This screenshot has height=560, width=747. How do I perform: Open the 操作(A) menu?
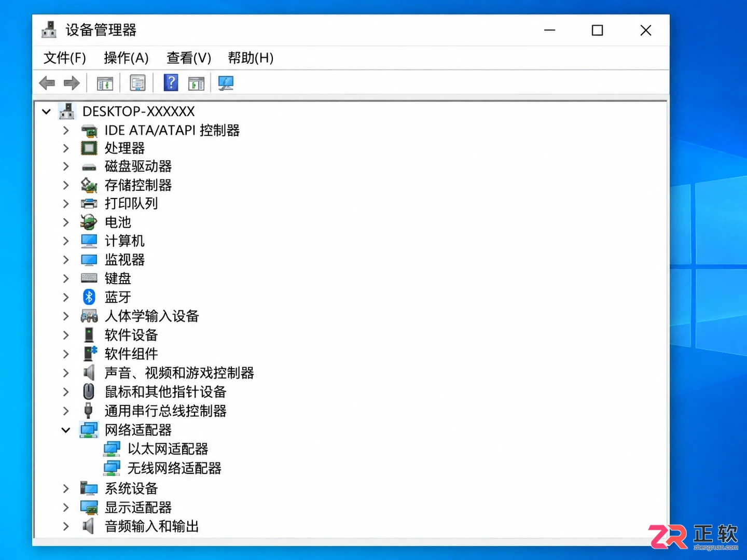(126, 58)
